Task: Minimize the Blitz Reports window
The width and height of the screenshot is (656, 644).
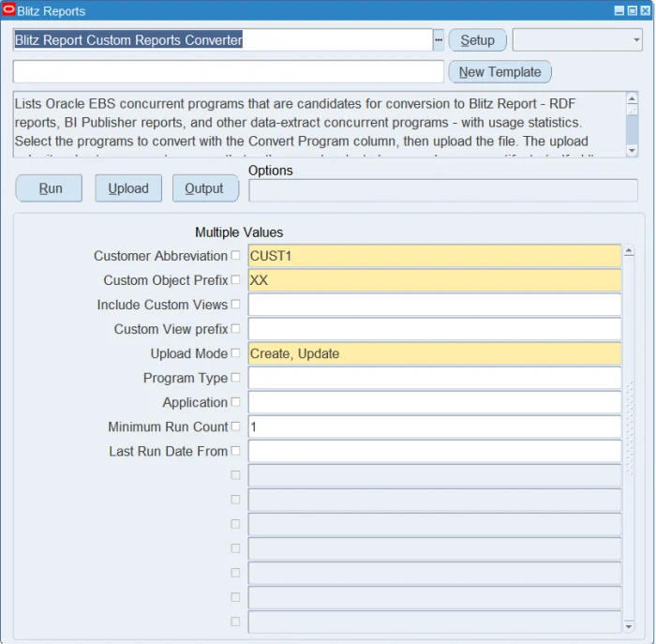Action: click(x=619, y=10)
